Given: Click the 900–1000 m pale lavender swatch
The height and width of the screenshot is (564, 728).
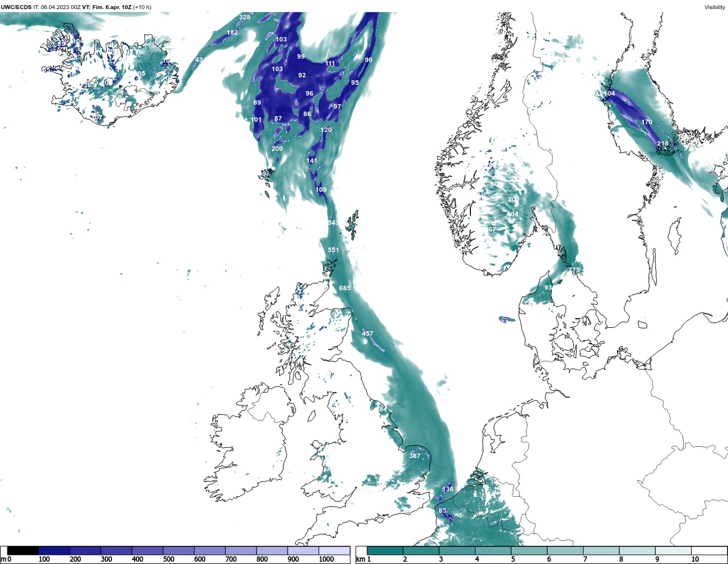Looking at the screenshot, I should (303, 551).
